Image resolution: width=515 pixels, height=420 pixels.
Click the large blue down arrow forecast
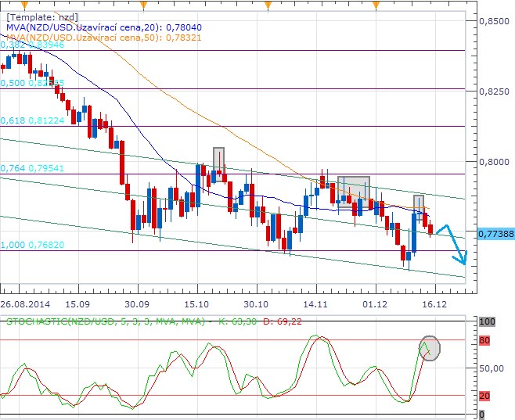click(454, 244)
